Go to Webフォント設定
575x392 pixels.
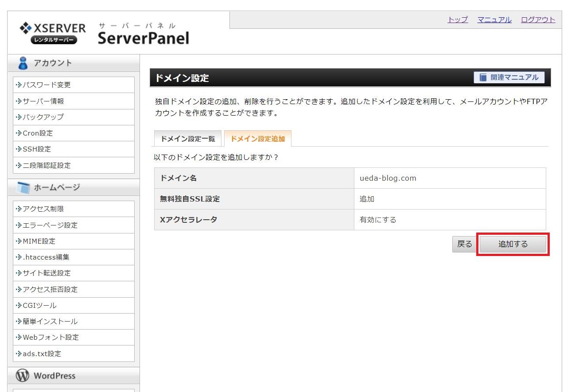click(x=74, y=337)
